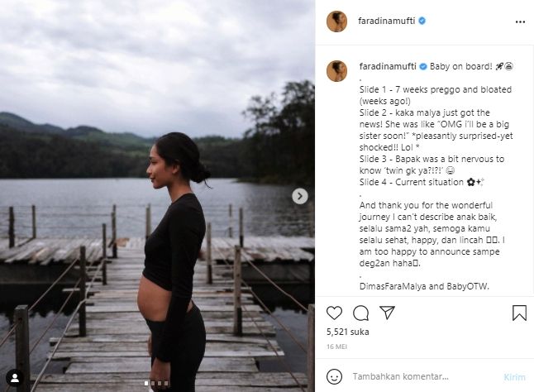Click the header profile avatar
Screen dimensions: 534x392
tap(336, 22)
